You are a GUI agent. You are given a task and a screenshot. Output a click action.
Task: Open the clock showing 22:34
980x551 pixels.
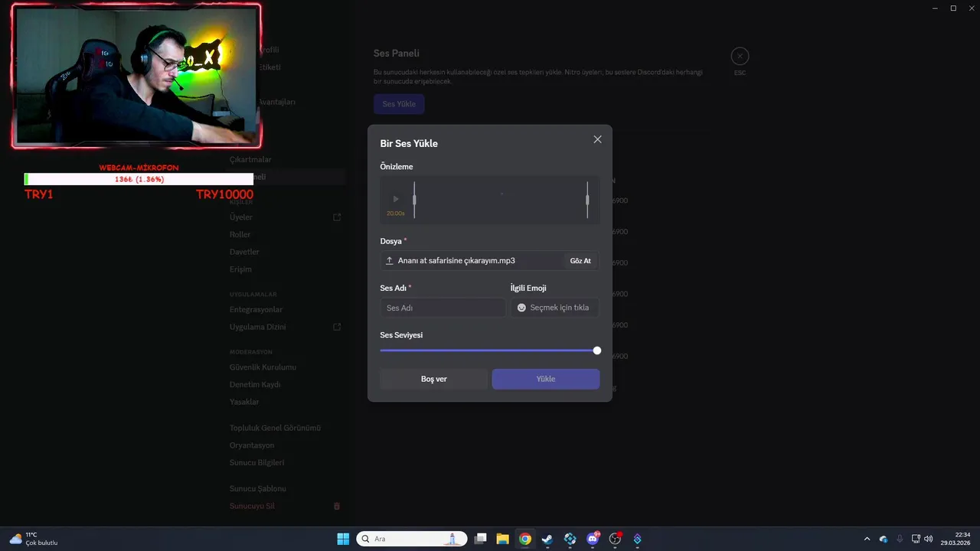click(957, 539)
